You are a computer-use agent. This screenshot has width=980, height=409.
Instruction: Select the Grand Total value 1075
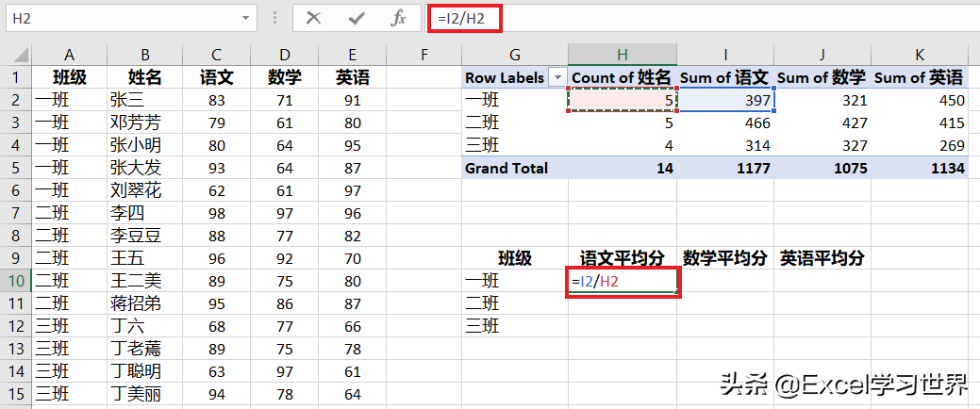pyautogui.click(x=822, y=168)
